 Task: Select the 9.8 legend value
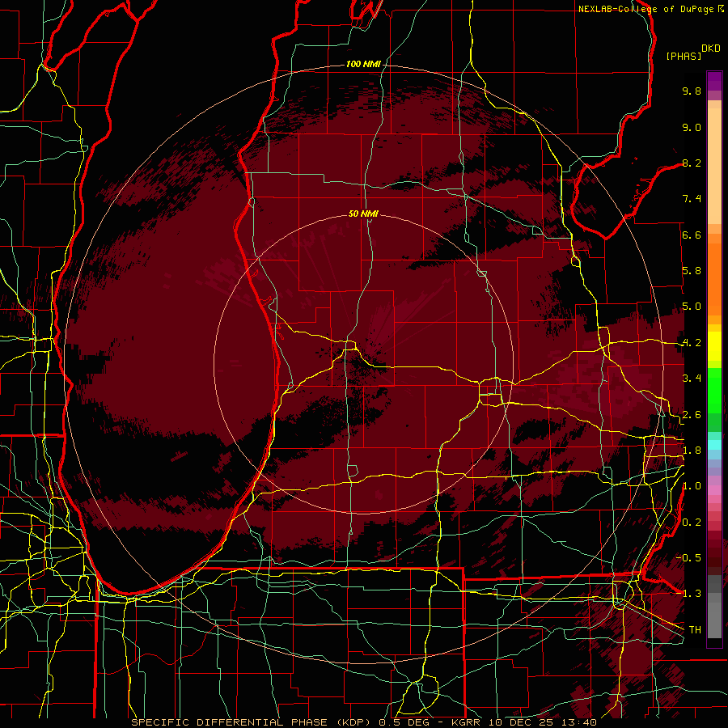(692, 91)
